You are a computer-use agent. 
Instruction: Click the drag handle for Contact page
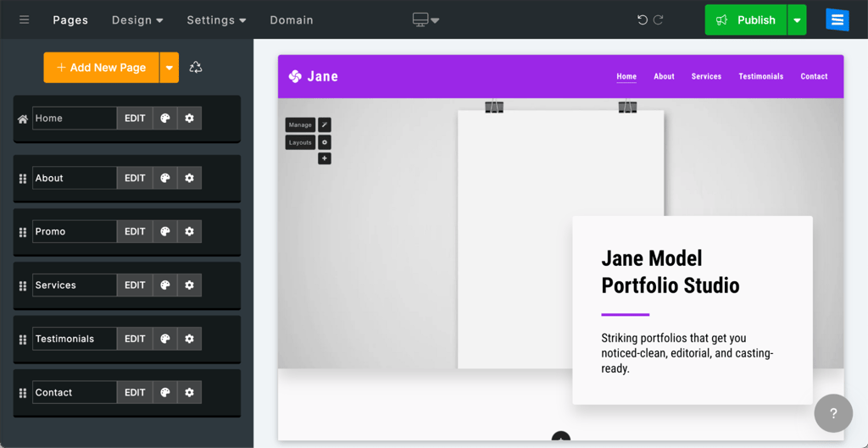click(23, 393)
